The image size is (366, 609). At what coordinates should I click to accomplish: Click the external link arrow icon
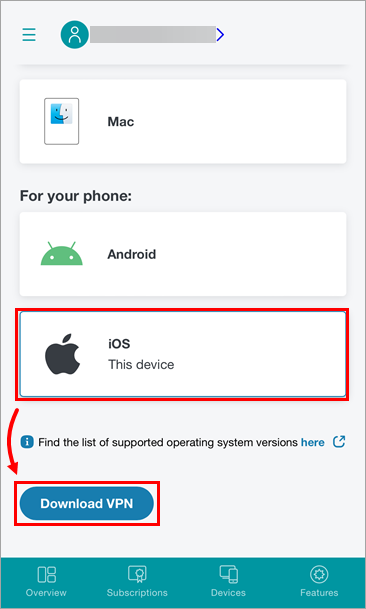pos(339,442)
